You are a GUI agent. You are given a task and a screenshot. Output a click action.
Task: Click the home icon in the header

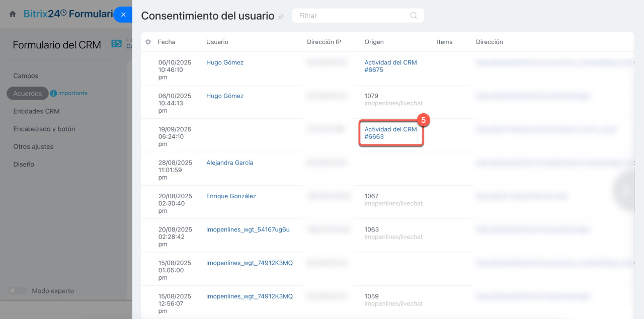click(x=13, y=15)
